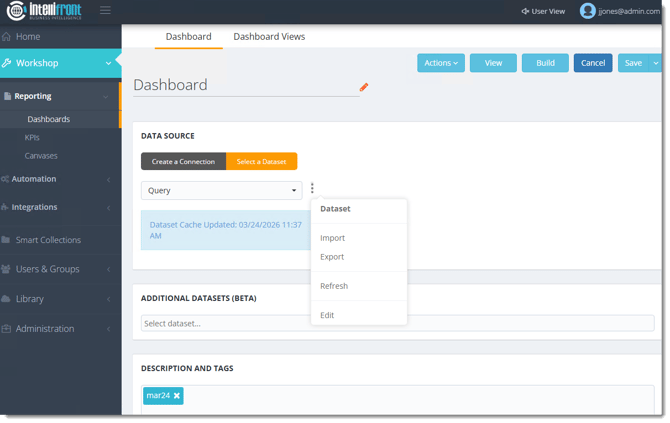Open the three-dot dataset options menu
The height and width of the screenshot is (423, 670).
point(312,188)
